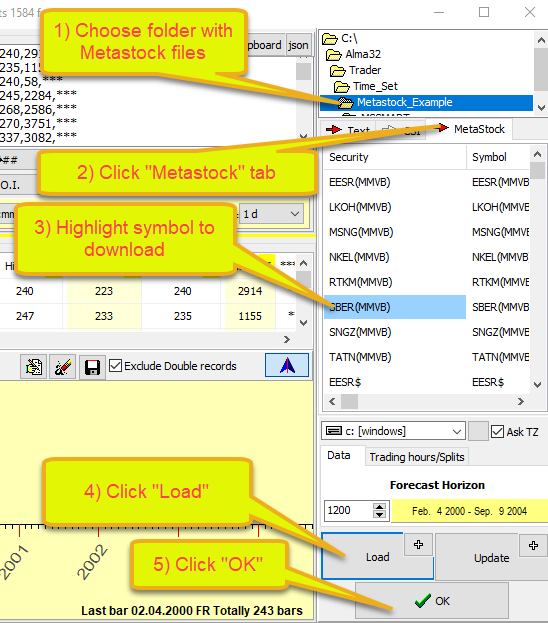548x623 pixels.
Task: Open the c: [windows] drive dropdown
Action: (393, 431)
